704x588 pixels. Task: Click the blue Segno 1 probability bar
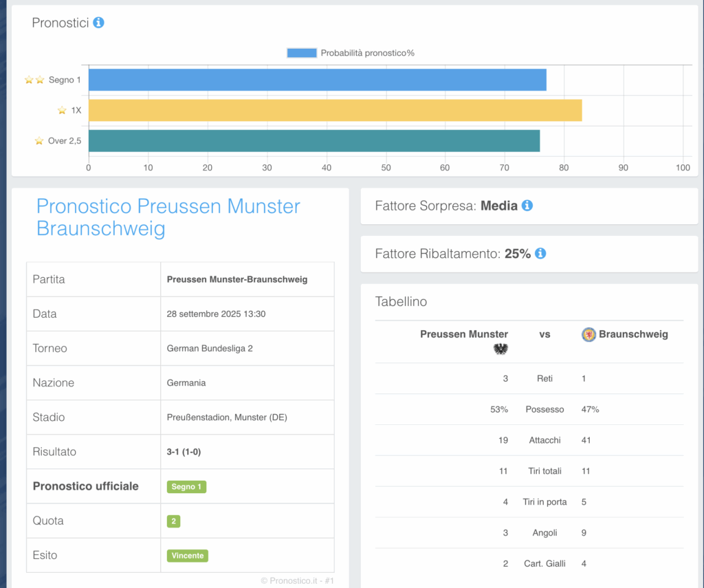pos(317,80)
